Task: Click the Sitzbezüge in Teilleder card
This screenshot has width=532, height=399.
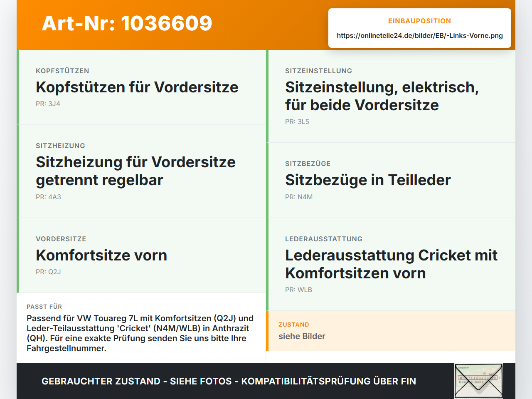Action: [x=391, y=180]
